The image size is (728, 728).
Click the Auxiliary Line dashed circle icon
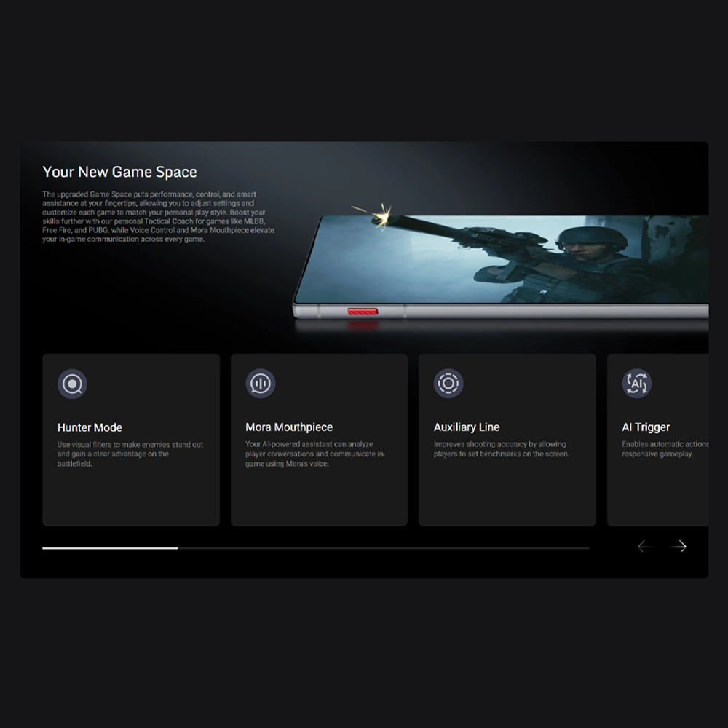448,384
